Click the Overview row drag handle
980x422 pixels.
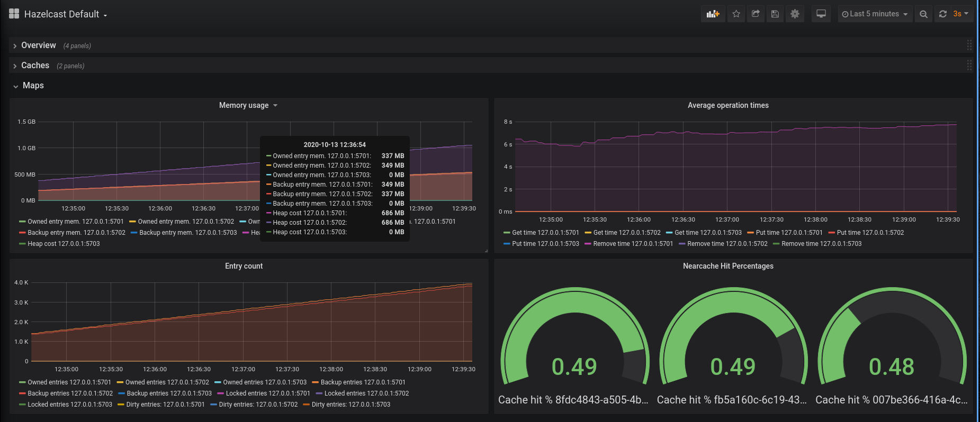coord(969,45)
